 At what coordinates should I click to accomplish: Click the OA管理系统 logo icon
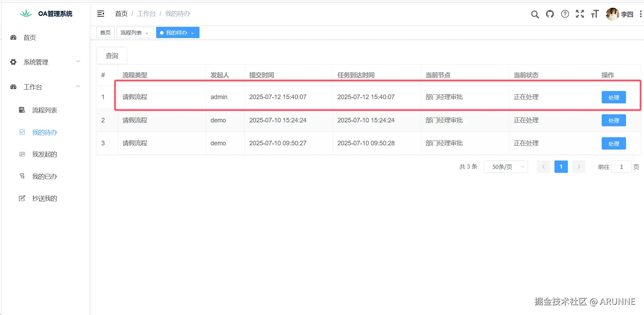point(26,14)
